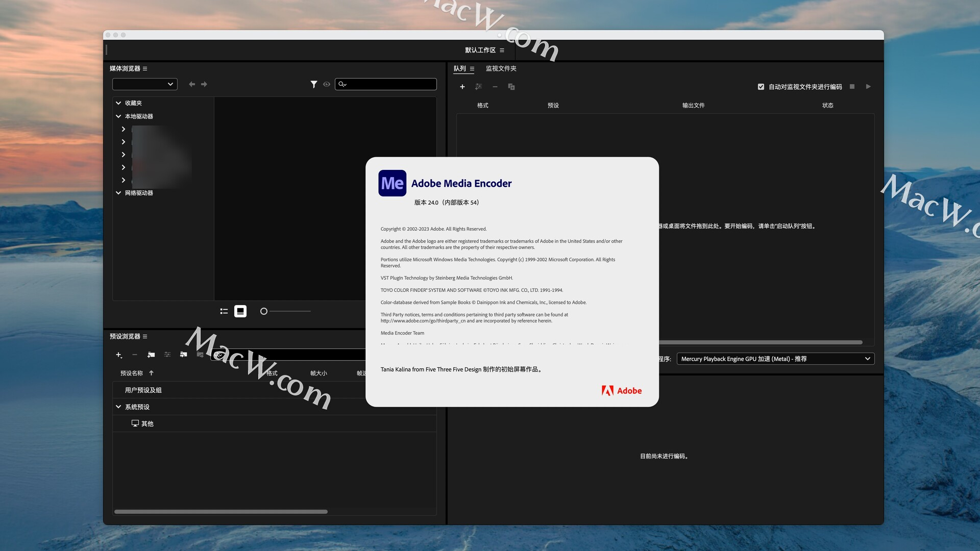Go forward in media browser history
This screenshot has height=551, width=980.
(204, 84)
